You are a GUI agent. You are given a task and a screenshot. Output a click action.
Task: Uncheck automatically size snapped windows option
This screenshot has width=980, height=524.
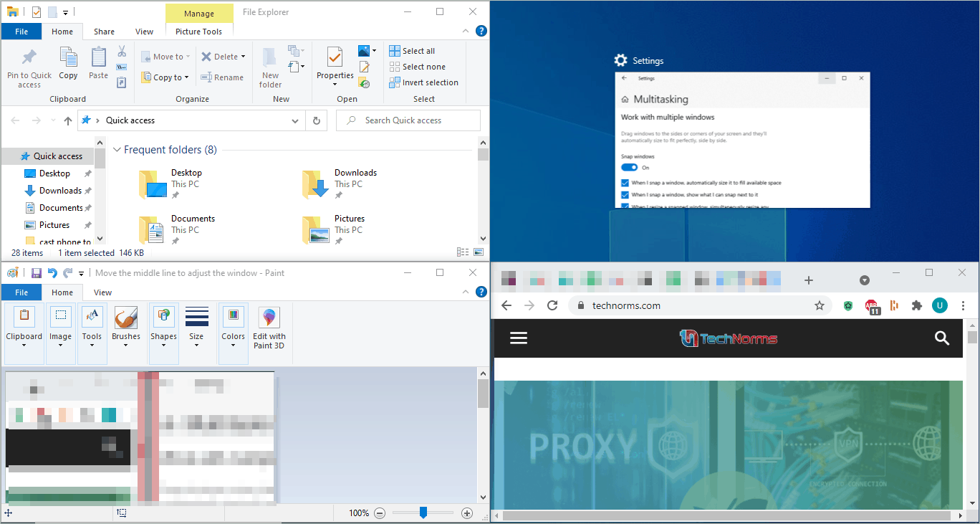coord(625,183)
